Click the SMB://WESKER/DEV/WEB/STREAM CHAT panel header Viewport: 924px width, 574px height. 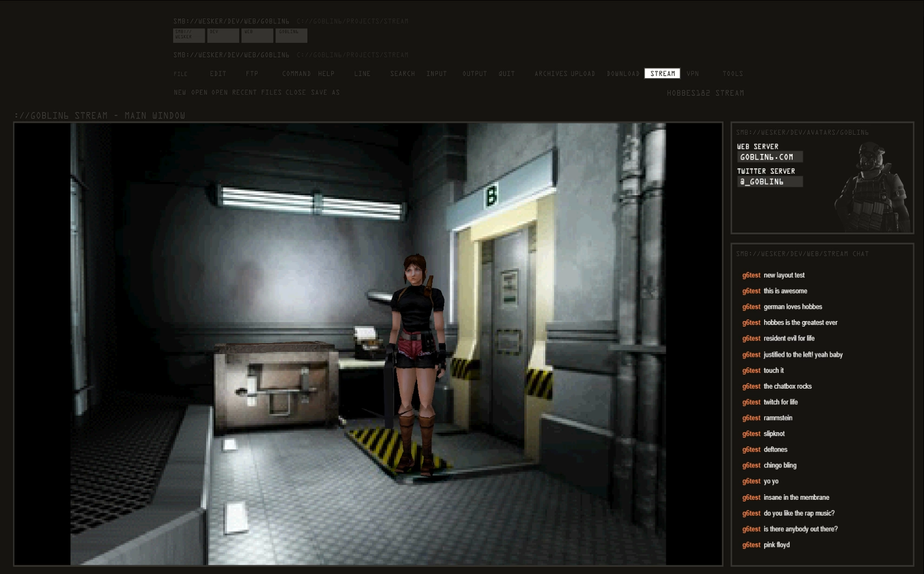tap(803, 254)
